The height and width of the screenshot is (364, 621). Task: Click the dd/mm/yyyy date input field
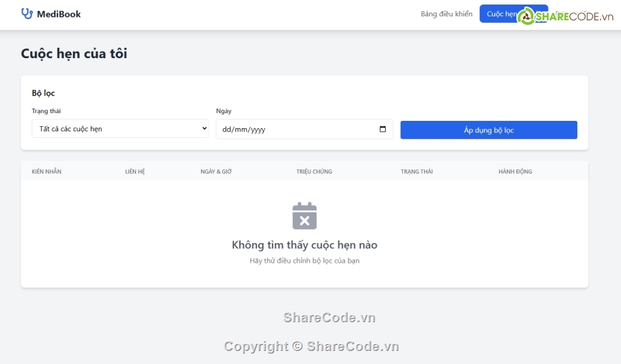(297, 129)
